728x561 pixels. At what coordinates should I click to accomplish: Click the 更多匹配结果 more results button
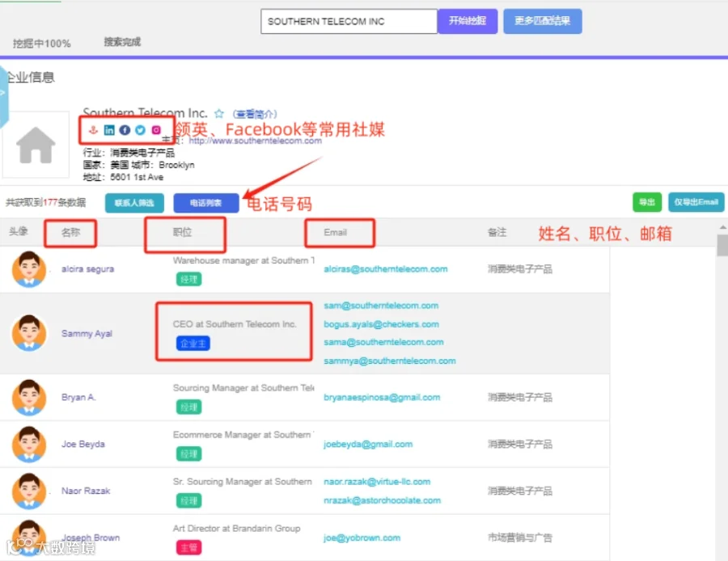(x=542, y=21)
